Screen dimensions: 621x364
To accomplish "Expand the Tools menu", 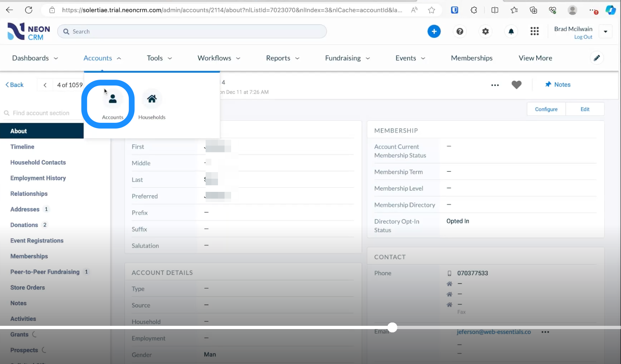I will (x=159, y=58).
